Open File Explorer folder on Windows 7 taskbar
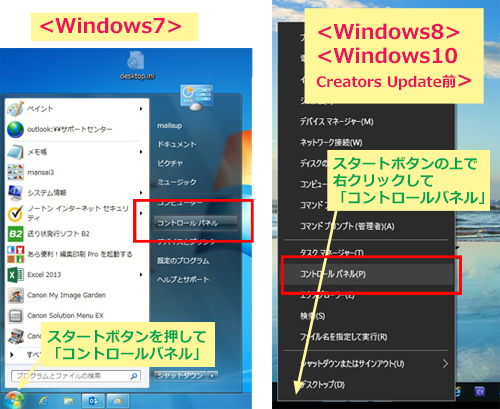 (68, 401)
